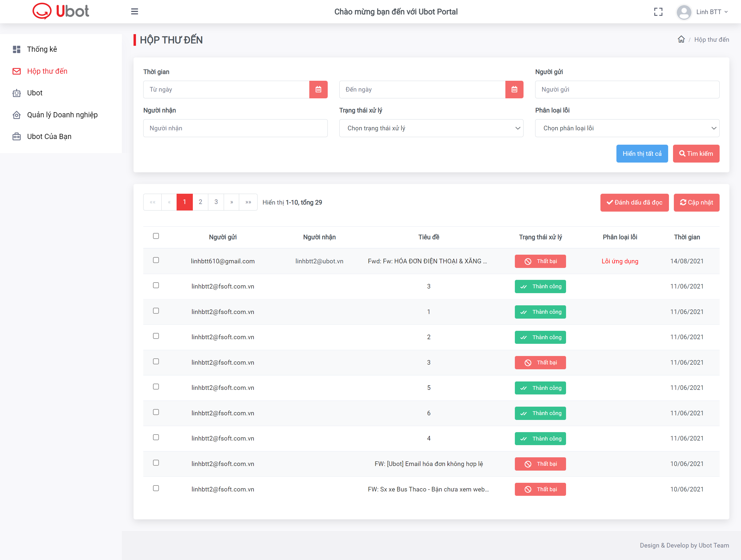
Task: Click Thành công badge for subject 6
Action: (540, 413)
